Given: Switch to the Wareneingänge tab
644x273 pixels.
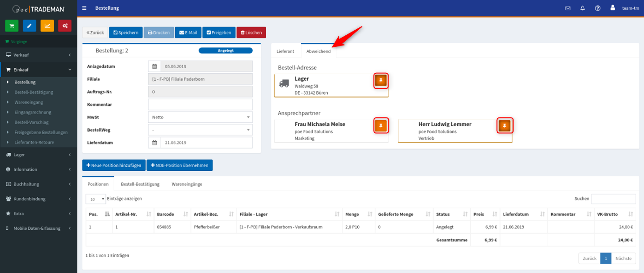Looking at the screenshot, I should pyautogui.click(x=187, y=184).
